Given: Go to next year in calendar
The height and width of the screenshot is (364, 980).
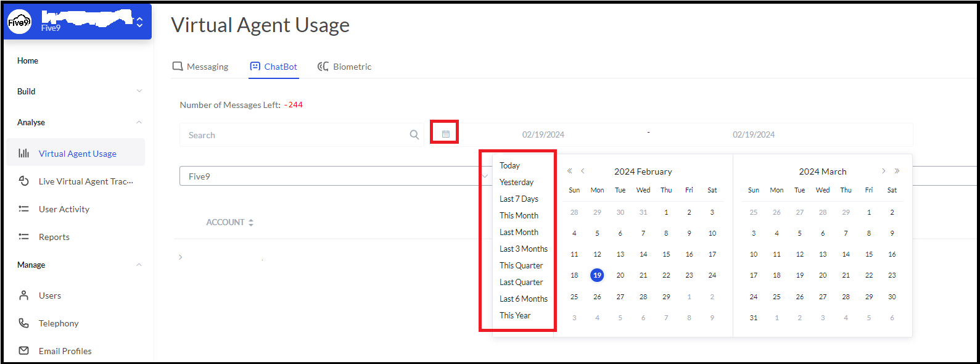Looking at the screenshot, I should [897, 171].
